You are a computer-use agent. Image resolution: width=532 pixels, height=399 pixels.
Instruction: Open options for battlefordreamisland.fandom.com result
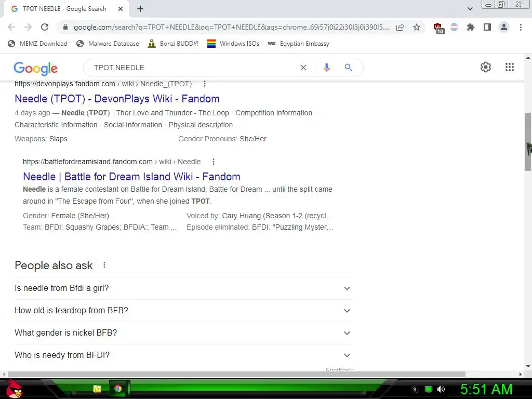pyautogui.click(x=213, y=162)
